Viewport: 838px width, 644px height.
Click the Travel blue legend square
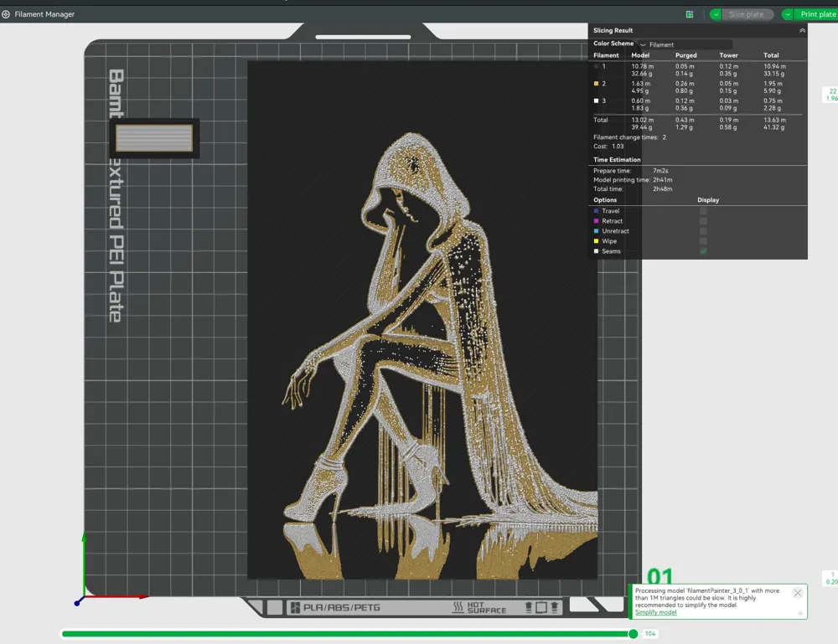(x=596, y=211)
